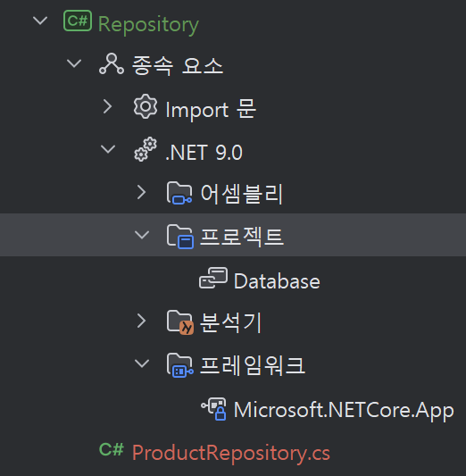466x476 pixels.
Task: Collapse the 프레임워크 folder chevron
Action: click(x=142, y=363)
